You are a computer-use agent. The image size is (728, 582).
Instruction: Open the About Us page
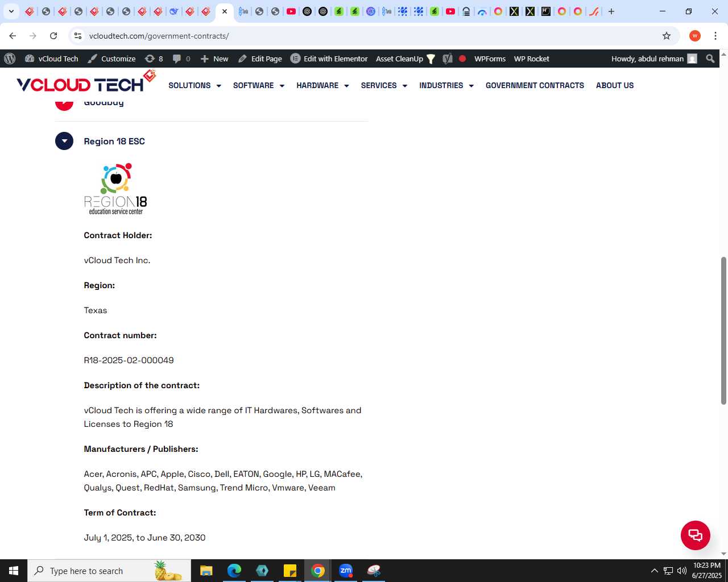pyautogui.click(x=615, y=85)
